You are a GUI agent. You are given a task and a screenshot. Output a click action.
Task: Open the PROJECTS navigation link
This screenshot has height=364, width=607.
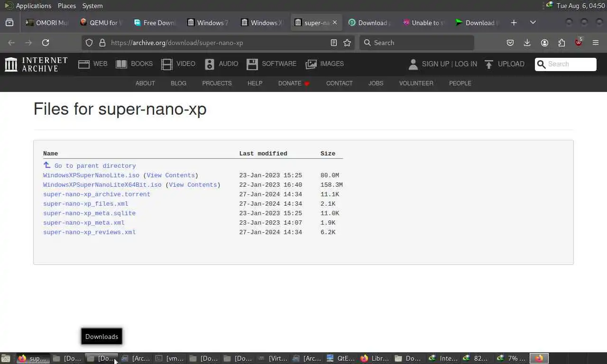point(217,83)
